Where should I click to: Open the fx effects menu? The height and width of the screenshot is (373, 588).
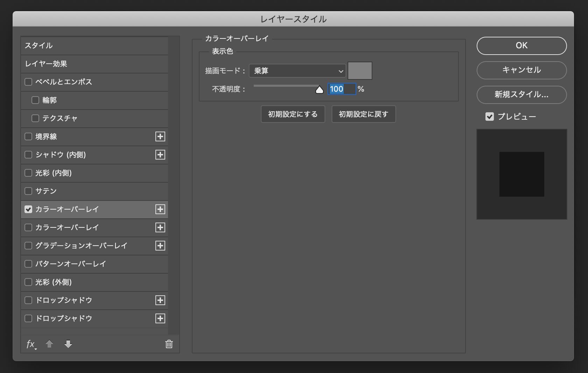tap(31, 344)
